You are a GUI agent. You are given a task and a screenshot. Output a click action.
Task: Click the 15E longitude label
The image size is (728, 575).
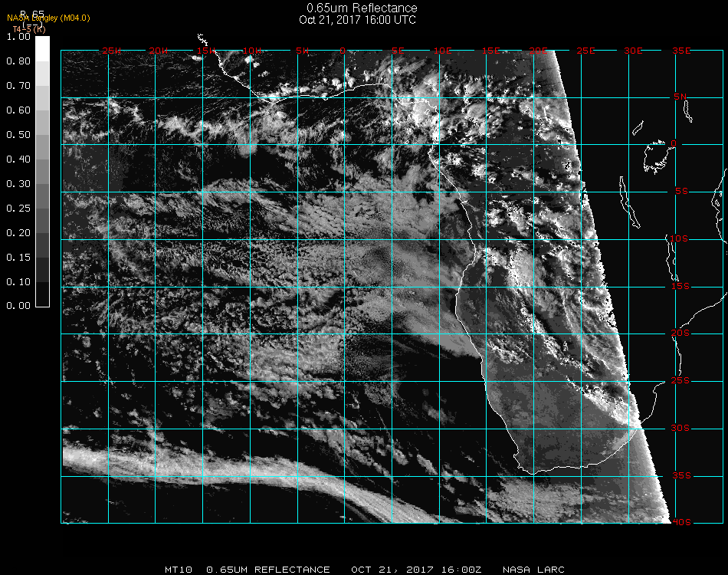tap(490, 51)
